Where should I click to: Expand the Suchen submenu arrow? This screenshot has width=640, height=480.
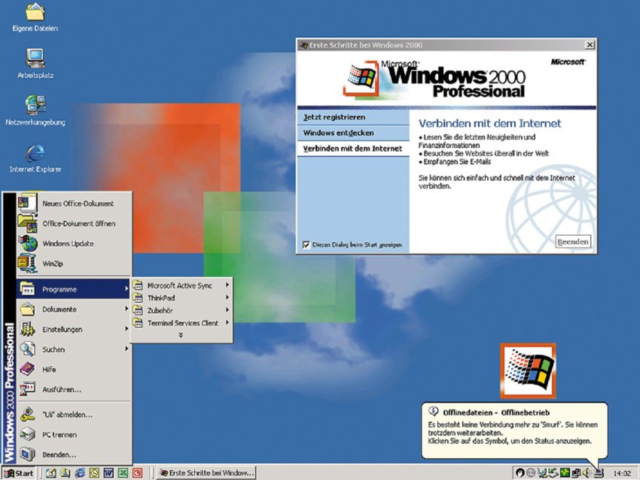pyautogui.click(x=127, y=349)
